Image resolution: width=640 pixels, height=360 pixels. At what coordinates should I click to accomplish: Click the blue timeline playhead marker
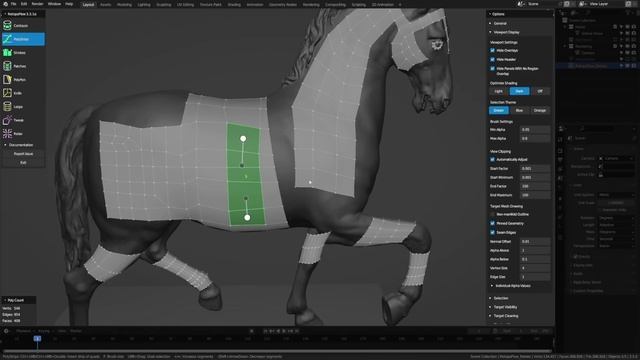click(37, 339)
